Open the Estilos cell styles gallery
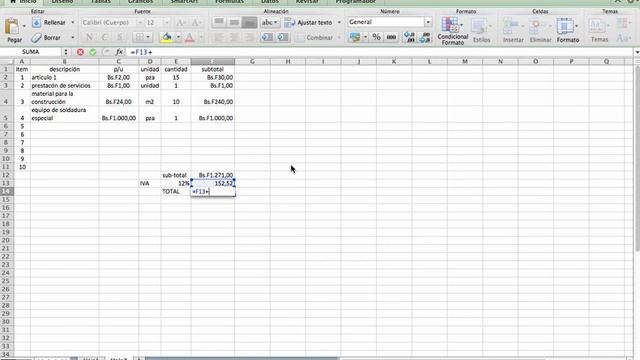Screen dimensions: 640x360 tap(481, 31)
